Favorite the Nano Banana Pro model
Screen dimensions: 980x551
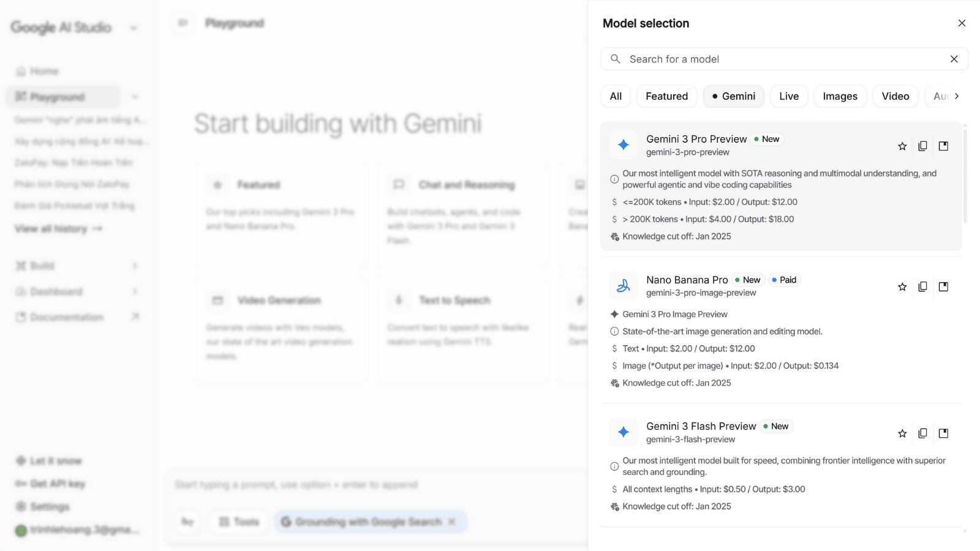pos(902,287)
